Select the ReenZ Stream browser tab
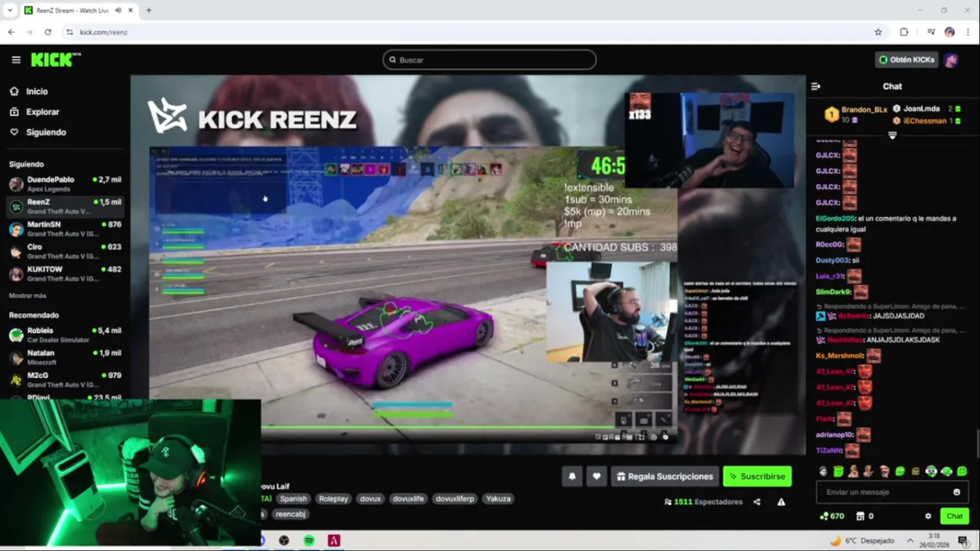 pyautogui.click(x=78, y=10)
